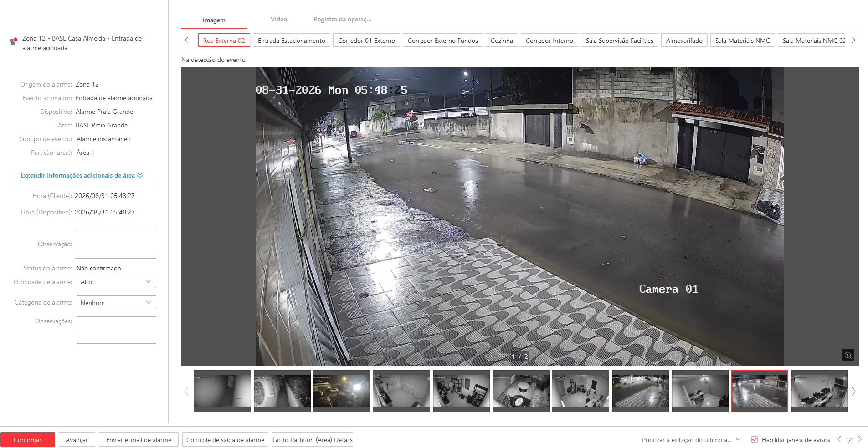
Task: Switch to the Vídeo tab
Action: [279, 19]
